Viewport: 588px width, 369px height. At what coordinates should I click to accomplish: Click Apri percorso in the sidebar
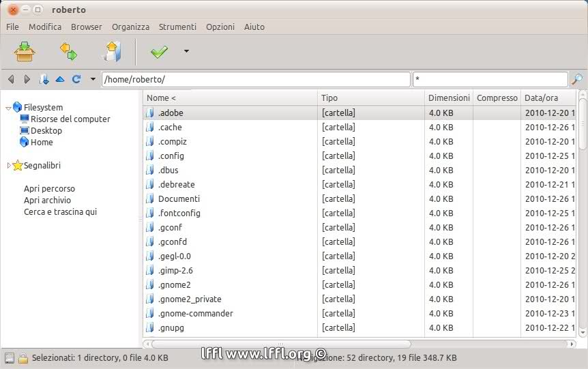click(49, 188)
